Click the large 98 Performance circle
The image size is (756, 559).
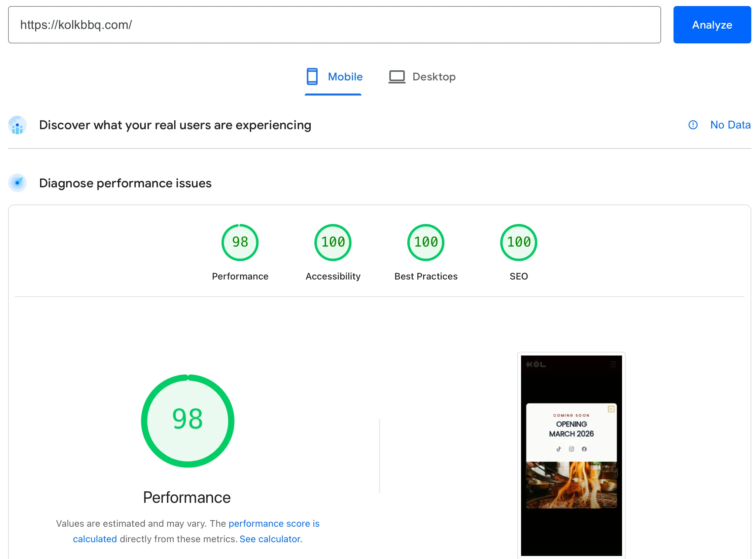click(x=187, y=420)
